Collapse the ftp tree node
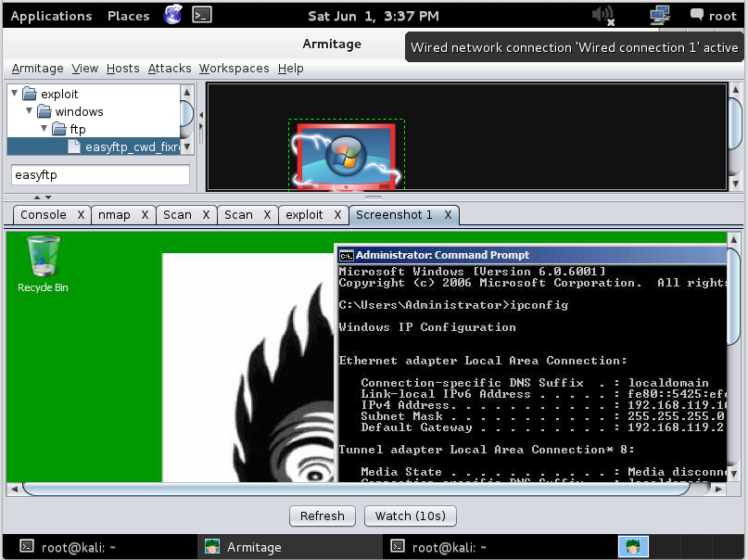The width and height of the screenshot is (748, 560). click(44, 128)
